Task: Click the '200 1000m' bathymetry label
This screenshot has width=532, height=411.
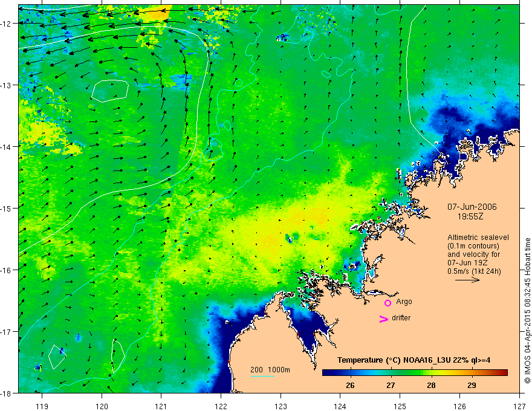Action: click(x=270, y=370)
